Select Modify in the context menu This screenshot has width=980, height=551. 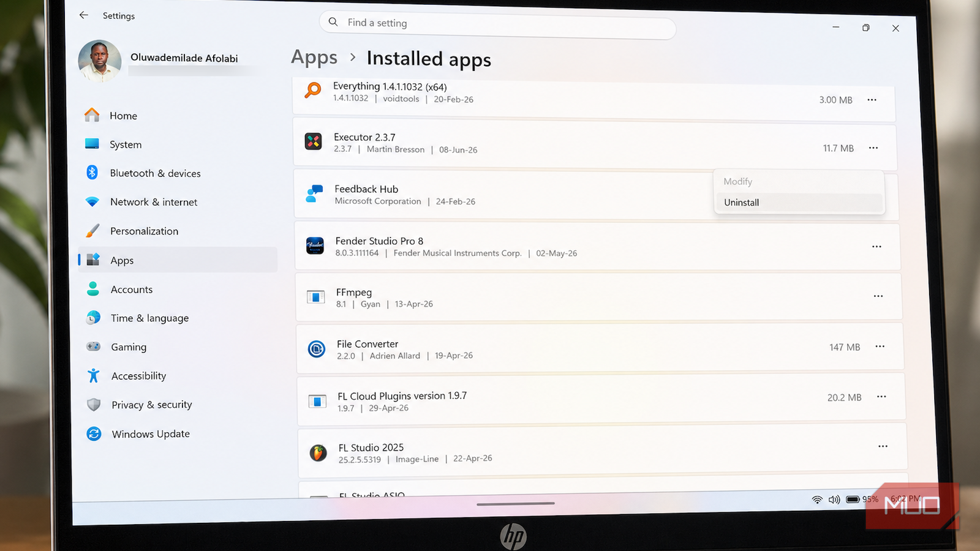click(x=799, y=182)
